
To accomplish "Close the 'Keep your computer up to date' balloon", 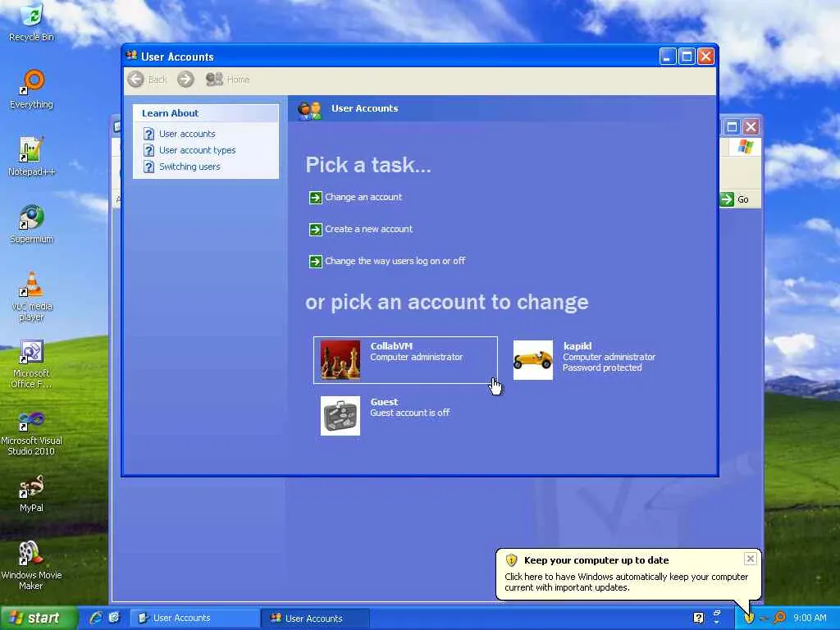I will pyautogui.click(x=750, y=559).
